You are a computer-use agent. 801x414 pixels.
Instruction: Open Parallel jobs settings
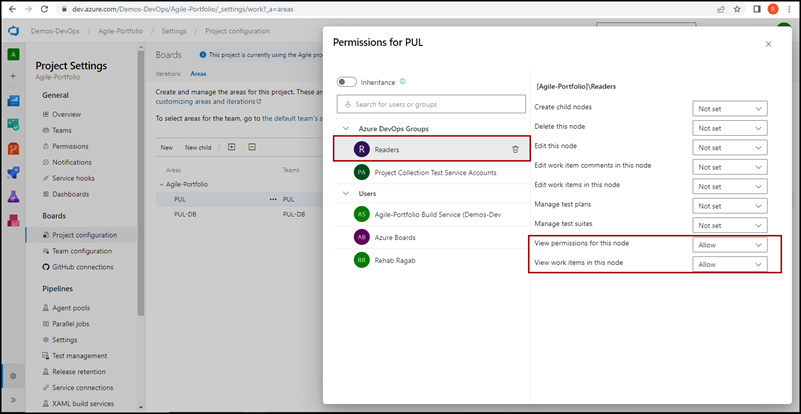pos(71,324)
